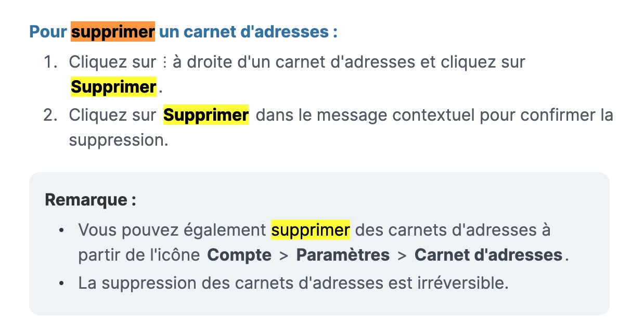Click the yellow-highlighted "supprimer" inside the note

(x=311, y=229)
